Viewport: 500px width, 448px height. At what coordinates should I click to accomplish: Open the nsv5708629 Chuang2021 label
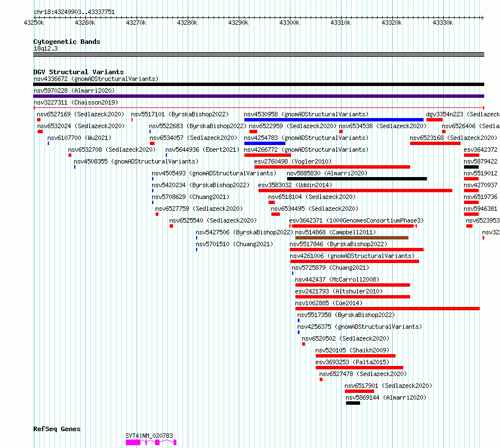click(190, 197)
